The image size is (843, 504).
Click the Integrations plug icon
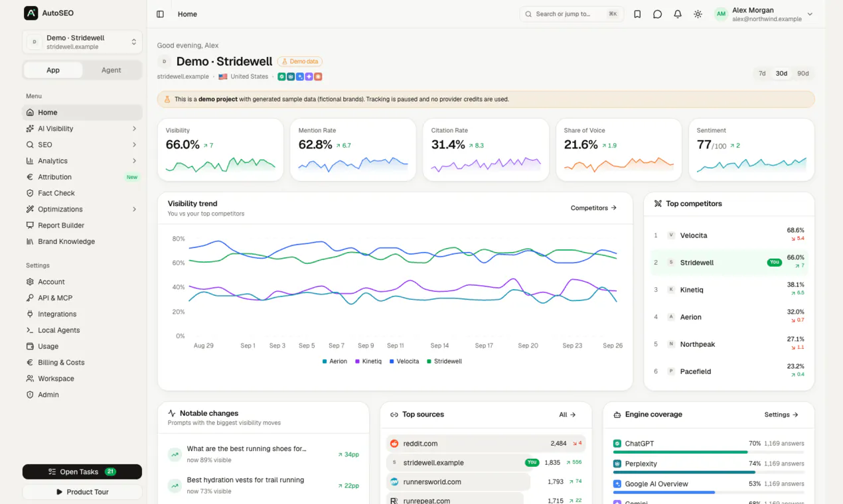coord(30,314)
